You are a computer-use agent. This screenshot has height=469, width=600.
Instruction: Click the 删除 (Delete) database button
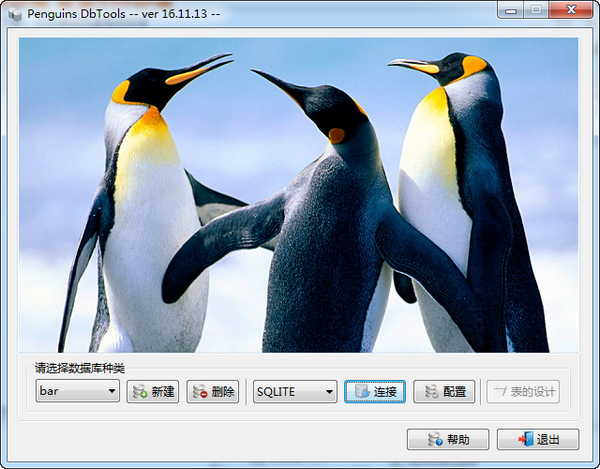(213, 391)
